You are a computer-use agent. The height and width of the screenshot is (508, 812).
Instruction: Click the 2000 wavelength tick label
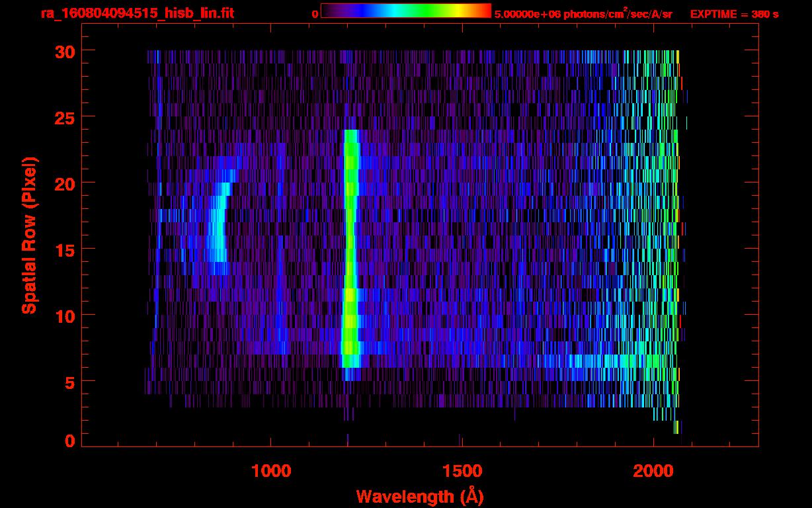point(653,471)
